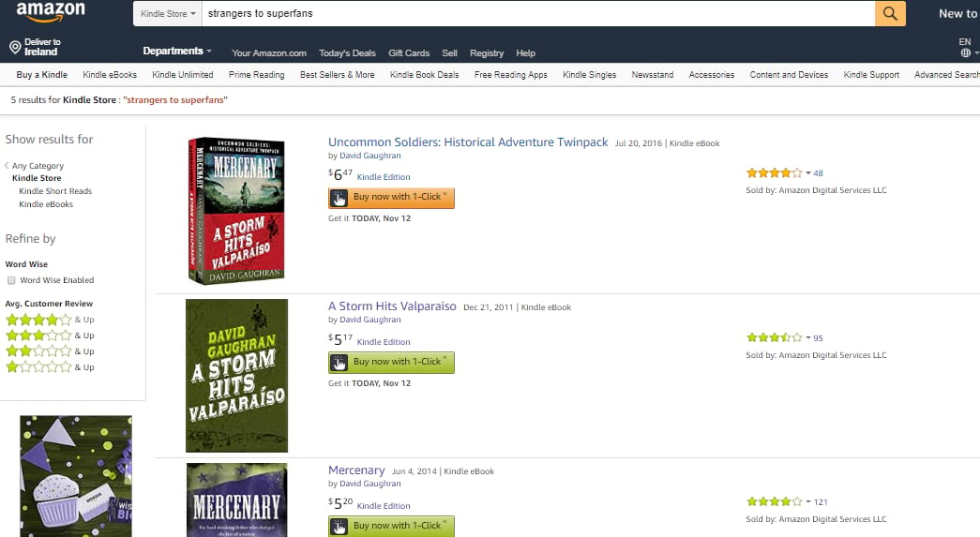980x537 pixels.
Task: Open Uncommon Soldiers: Historical Adventure Twinpack title
Action: pyautogui.click(x=468, y=142)
